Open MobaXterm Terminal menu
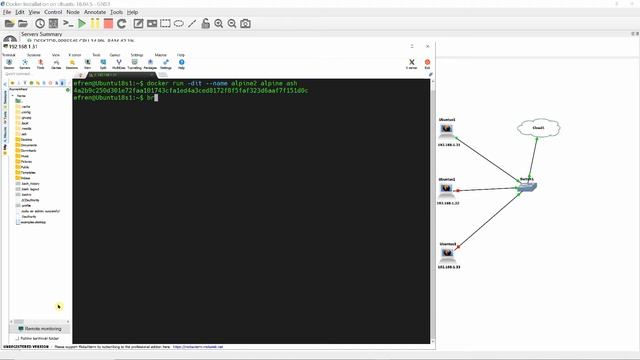The image size is (640, 360). pos(9,55)
